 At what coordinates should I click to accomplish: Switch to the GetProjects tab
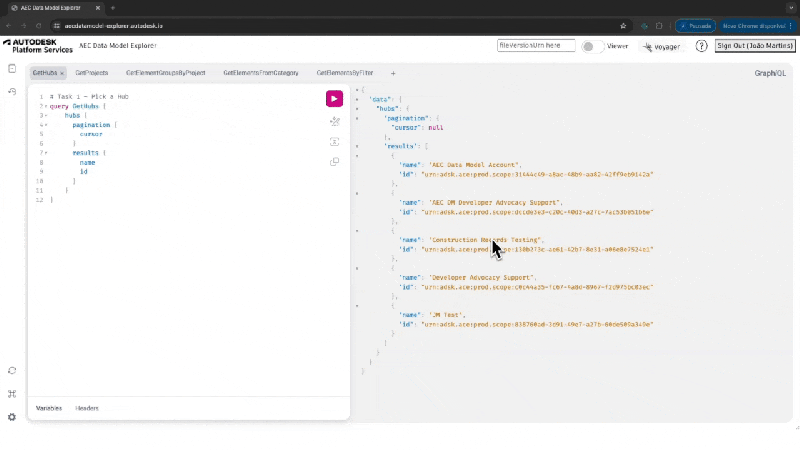(92, 73)
